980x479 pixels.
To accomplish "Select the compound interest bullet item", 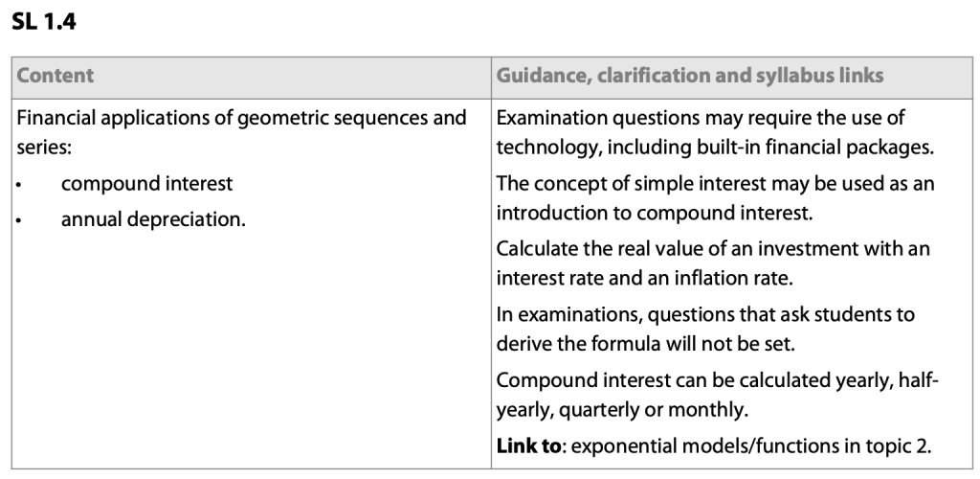I will (146, 183).
